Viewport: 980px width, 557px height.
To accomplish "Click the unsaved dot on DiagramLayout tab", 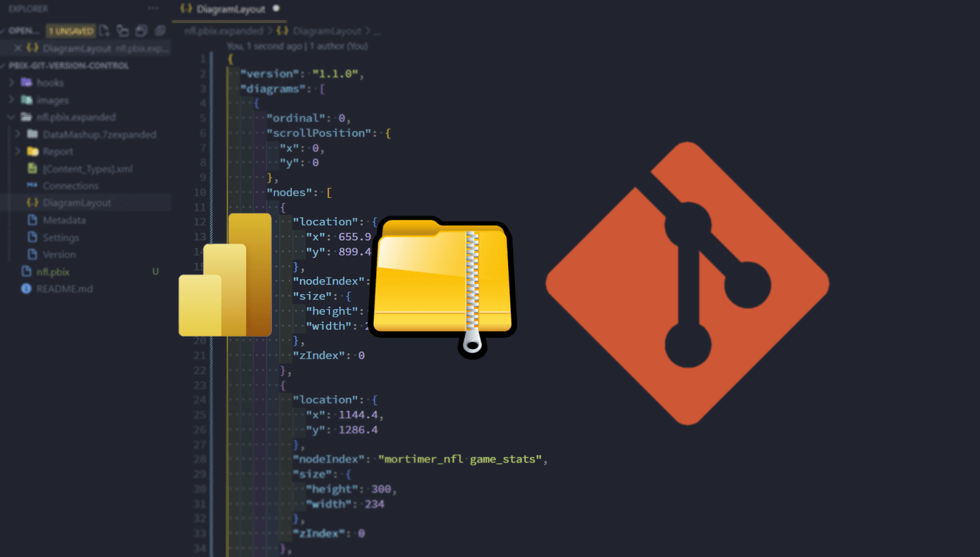I will click(276, 9).
